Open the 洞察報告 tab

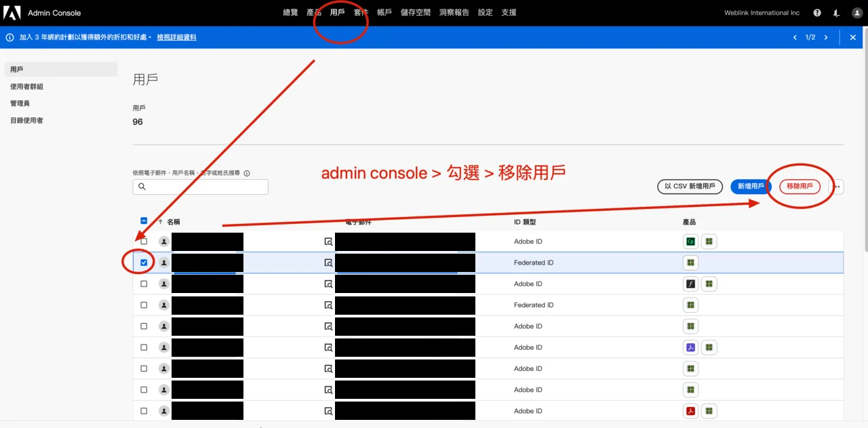(454, 13)
